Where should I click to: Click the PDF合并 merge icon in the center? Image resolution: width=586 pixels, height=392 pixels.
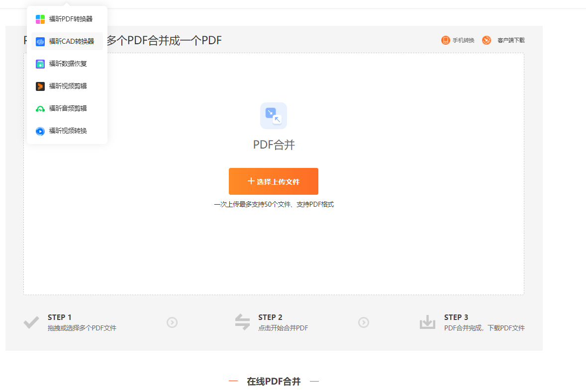tap(274, 116)
